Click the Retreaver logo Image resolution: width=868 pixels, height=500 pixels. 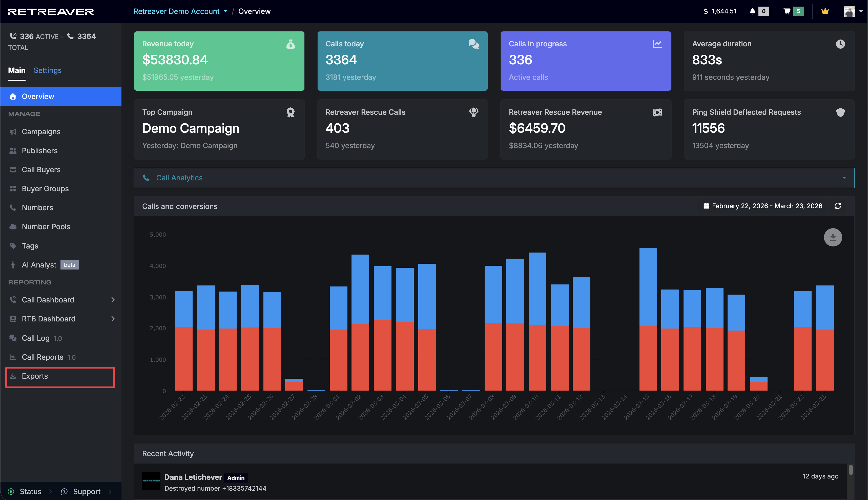pyautogui.click(x=51, y=12)
